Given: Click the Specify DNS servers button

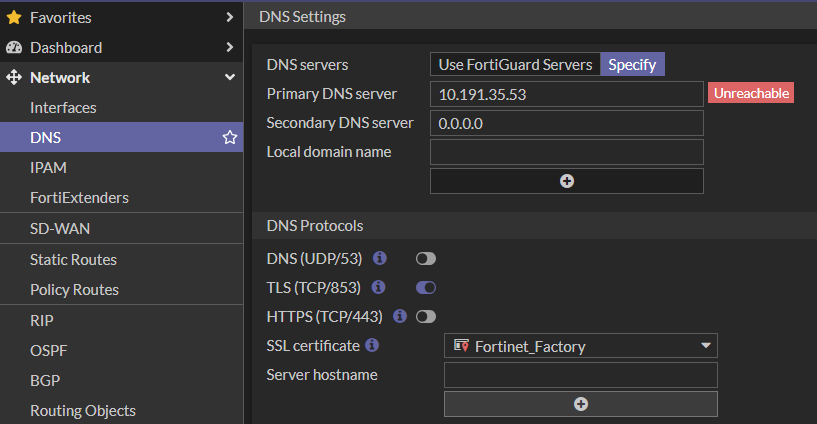Looking at the screenshot, I should click(632, 64).
